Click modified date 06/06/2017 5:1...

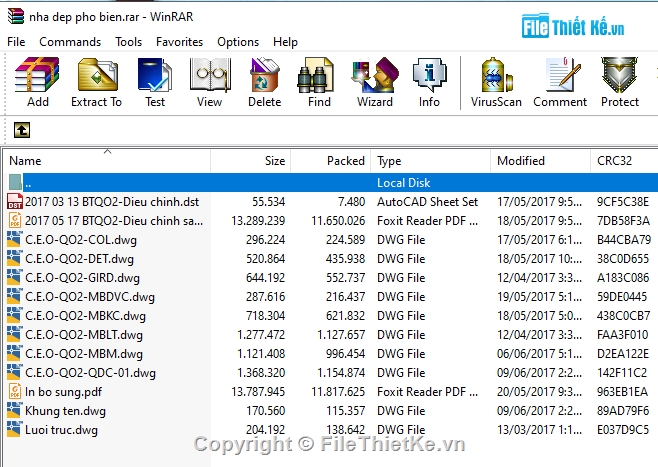point(539,354)
